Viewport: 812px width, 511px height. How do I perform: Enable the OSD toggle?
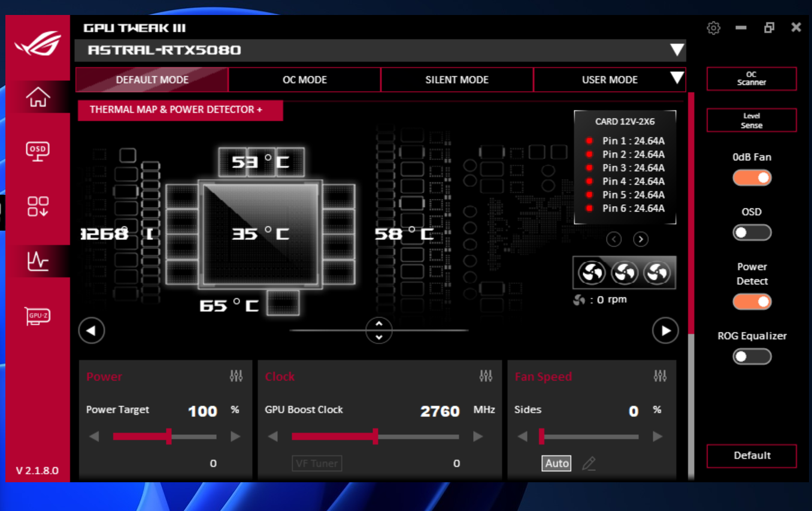click(752, 232)
